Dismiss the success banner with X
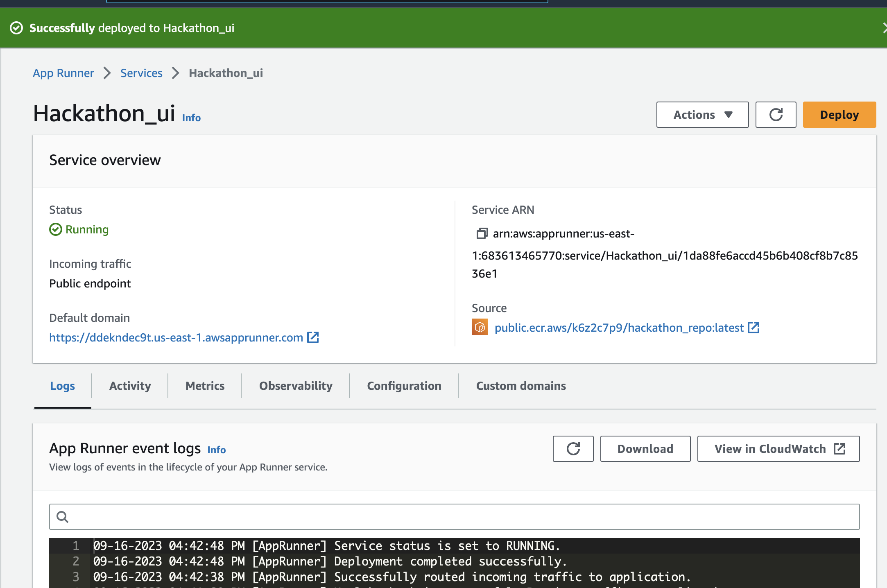The width and height of the screenshot is (887, 588). click(x=884, y=28)
